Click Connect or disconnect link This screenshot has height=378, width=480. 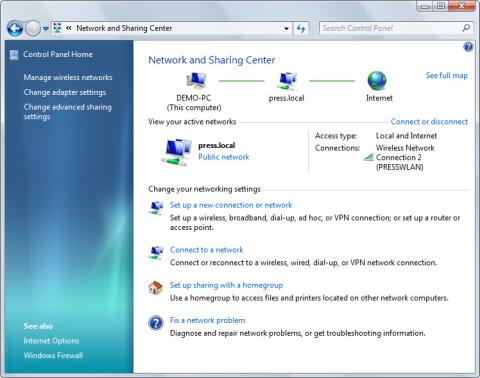[429, 122]
